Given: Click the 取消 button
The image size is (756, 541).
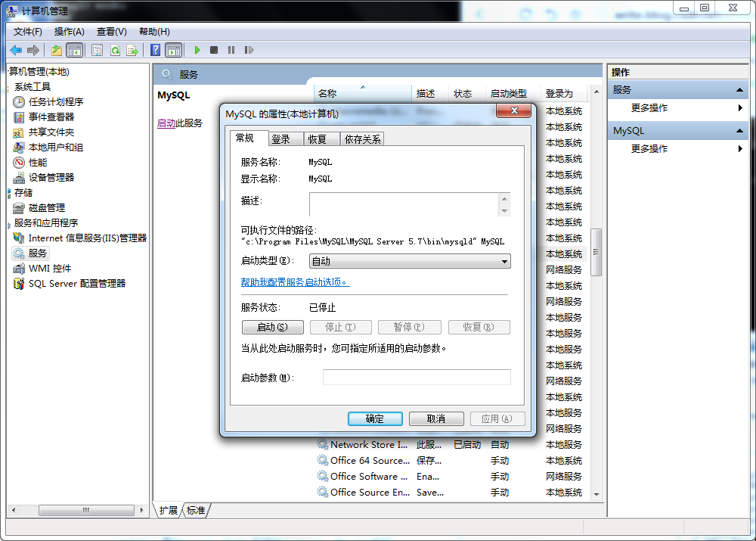Looking at the screenshot, I should (436, 419).
